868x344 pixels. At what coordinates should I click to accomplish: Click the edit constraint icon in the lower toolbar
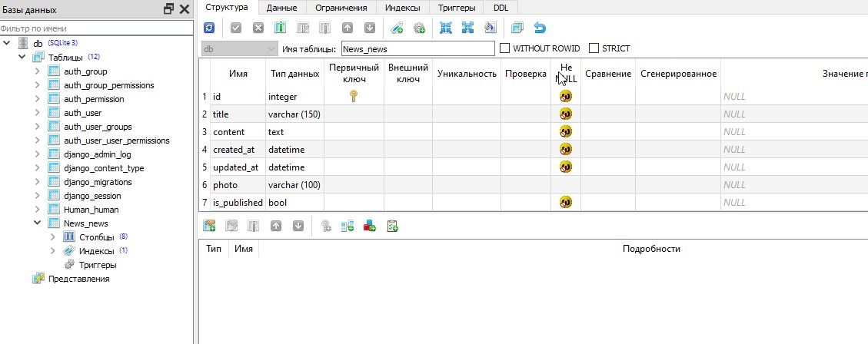[231, 226]
